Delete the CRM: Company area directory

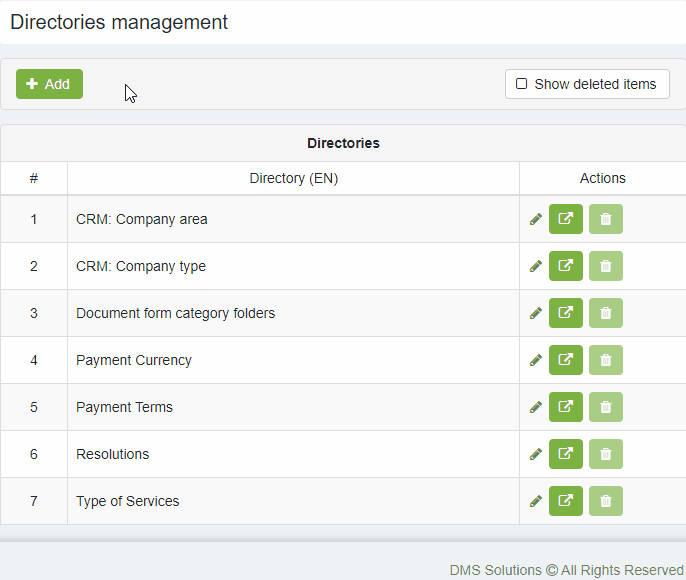(x=606, y=219)
